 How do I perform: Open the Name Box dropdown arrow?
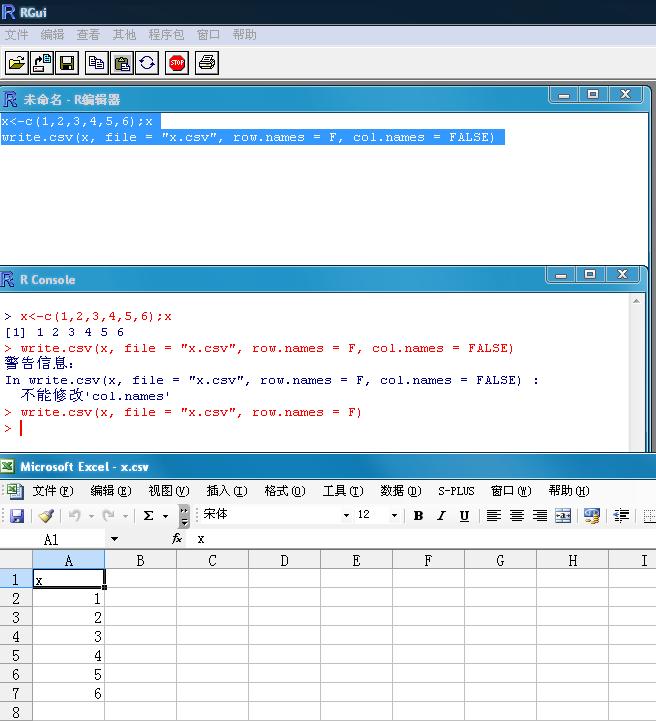coord(115,539)
